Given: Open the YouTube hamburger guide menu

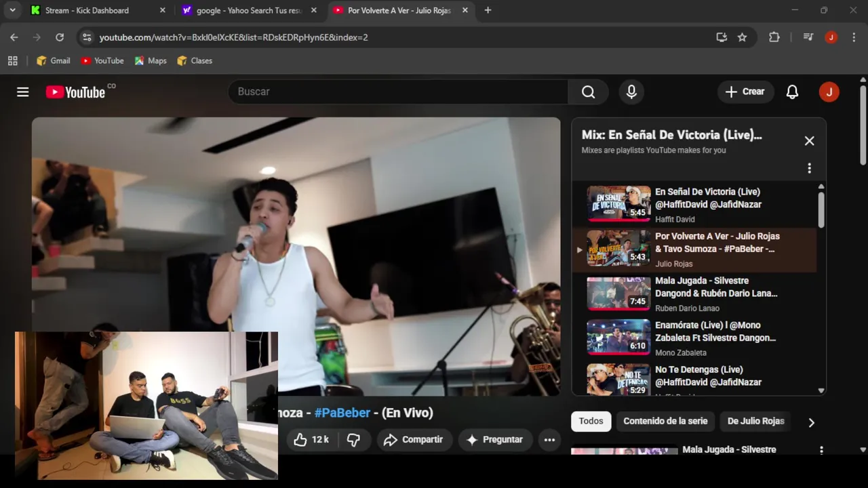Looking at the screenshot, I should (x=23, y=92).
